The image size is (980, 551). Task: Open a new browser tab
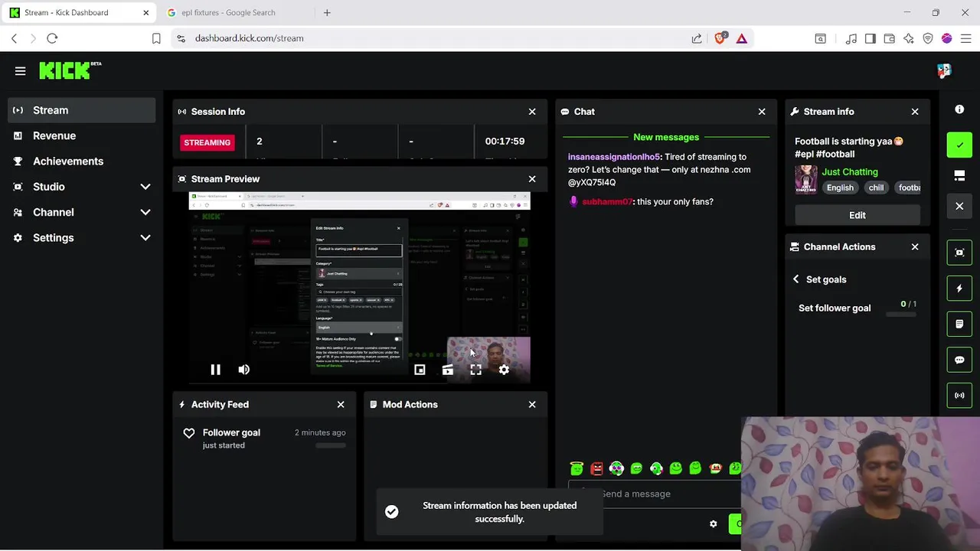click(327, 12)
